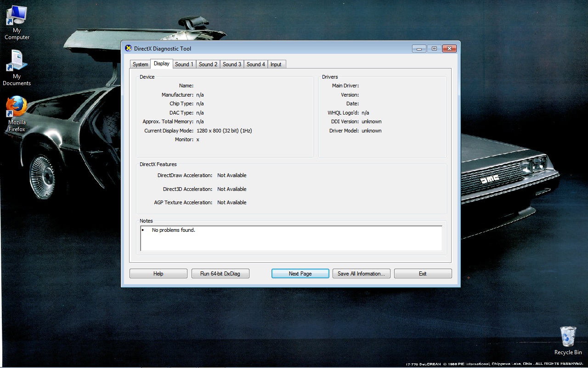This screenshot has height=368, width=588.
Task: Click the "WHQL Logo'd:" label
Action: [344, 113]
